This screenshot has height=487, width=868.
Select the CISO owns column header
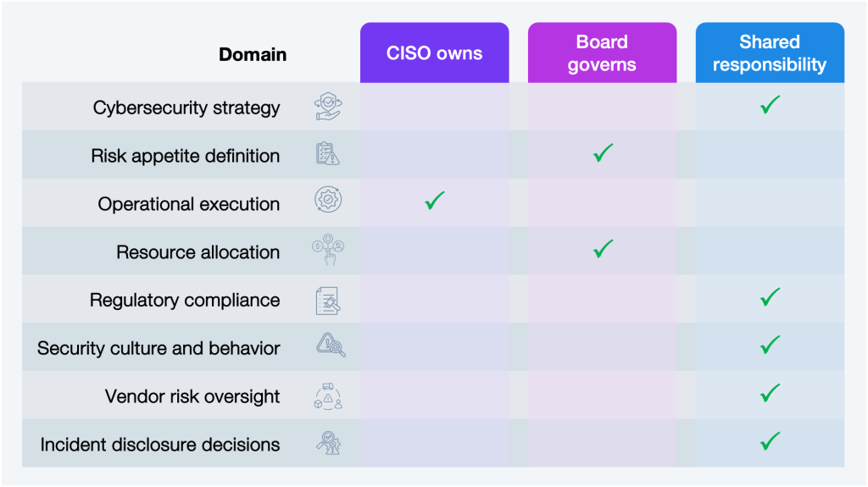[435, 53]
